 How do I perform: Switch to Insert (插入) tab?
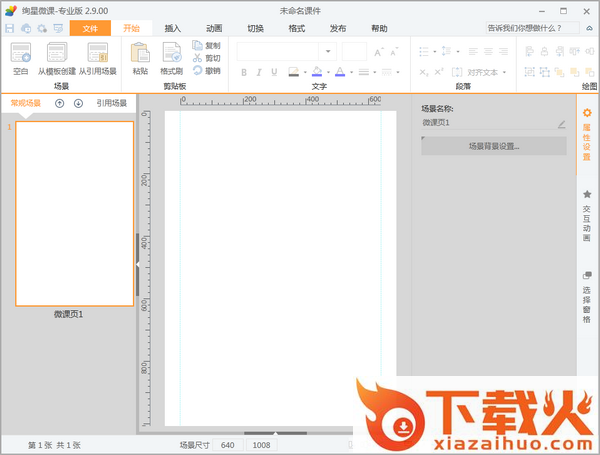[x=173, y=28]
